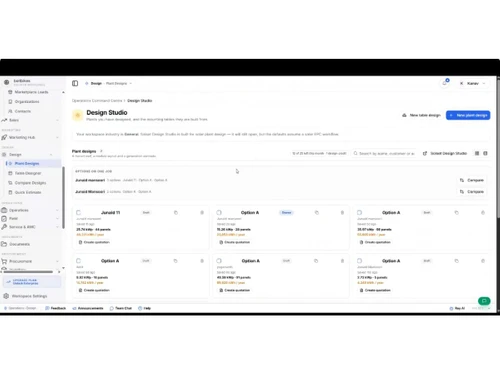This screenshot has height=375, width=500.
Task: Create quotation for Junaid 11 design
Action: 94,242
